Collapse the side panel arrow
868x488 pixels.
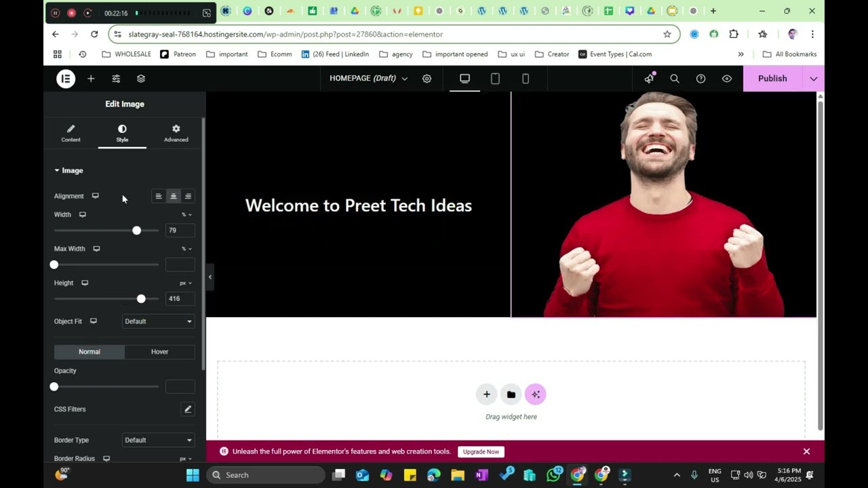tap(210, 277)
